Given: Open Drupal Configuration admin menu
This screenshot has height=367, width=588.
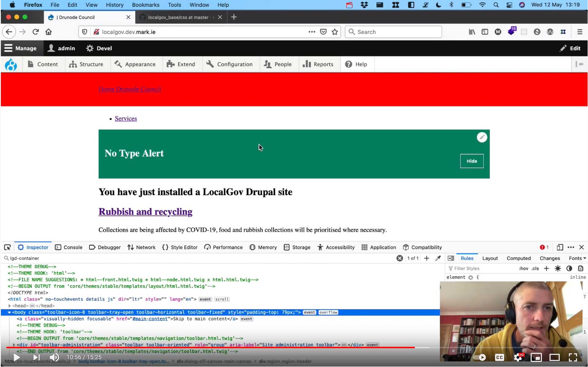Looking at the screenshot, I should tap(230, 64).
